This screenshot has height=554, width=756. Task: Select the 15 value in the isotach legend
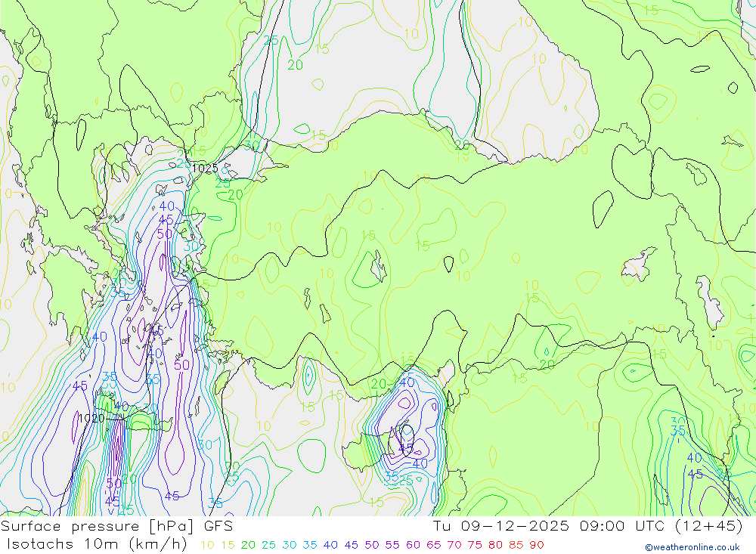click(x=228, y=545)
